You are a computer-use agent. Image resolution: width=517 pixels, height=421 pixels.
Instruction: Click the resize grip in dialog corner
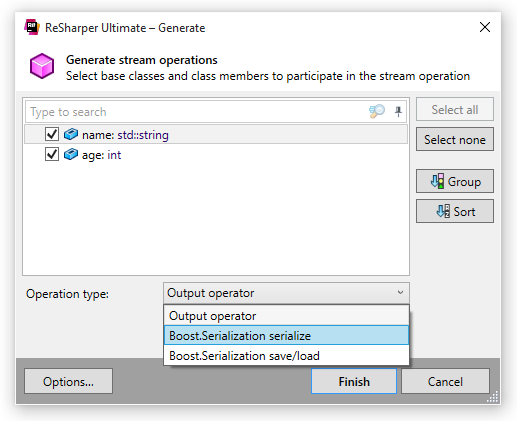coord(493,397)
